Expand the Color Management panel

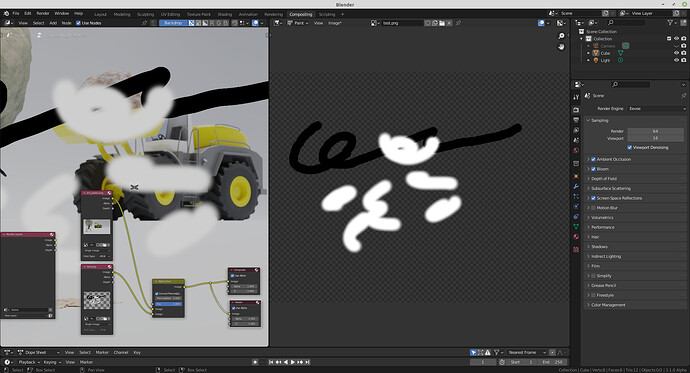pos(588,305)
